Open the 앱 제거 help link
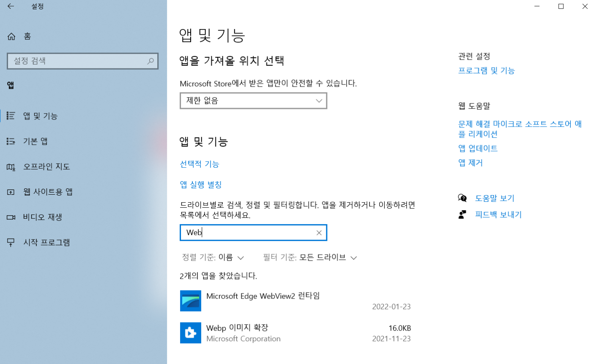The image size is (591, 364). 471,163
